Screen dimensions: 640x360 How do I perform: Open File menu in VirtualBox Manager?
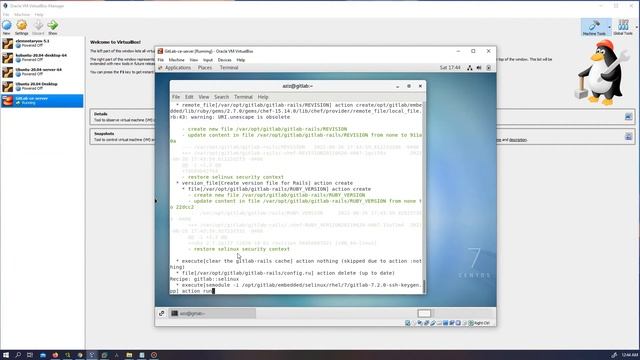[6, 14]
